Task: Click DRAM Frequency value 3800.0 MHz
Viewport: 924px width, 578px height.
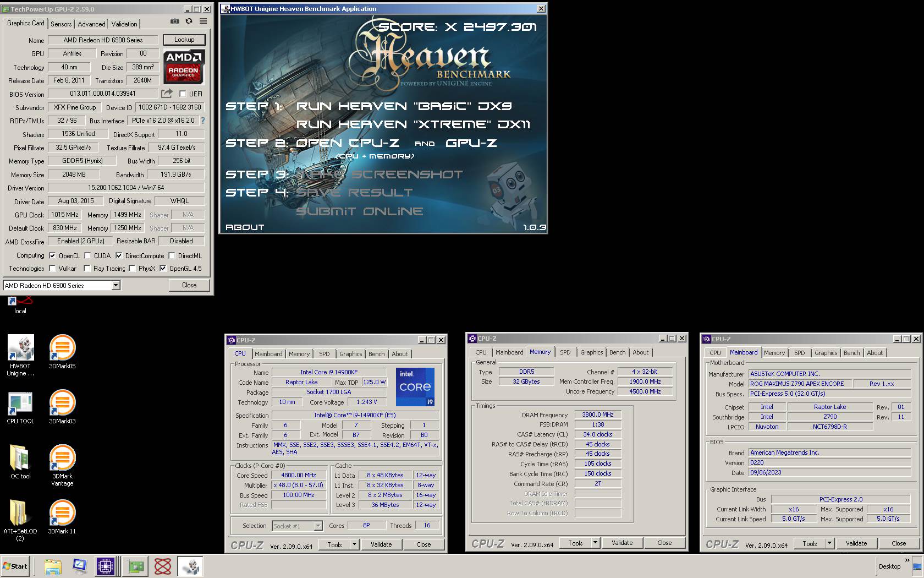Action: [x=598, y=415]
